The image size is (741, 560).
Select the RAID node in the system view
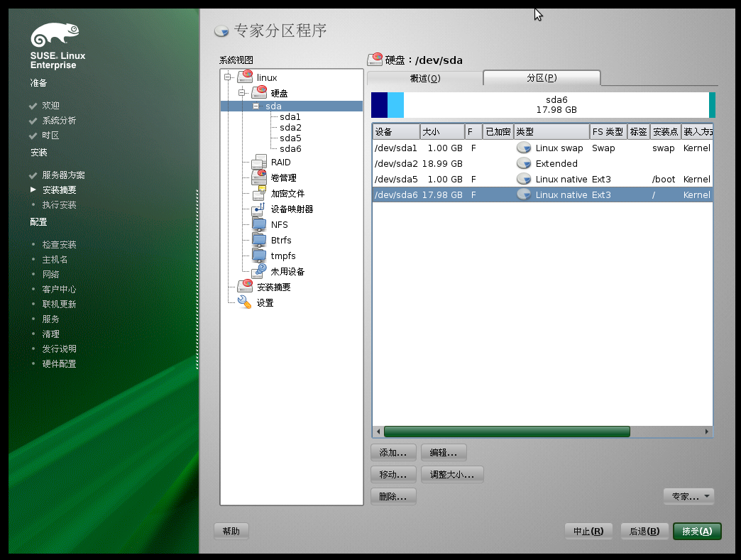pos(281,162)
